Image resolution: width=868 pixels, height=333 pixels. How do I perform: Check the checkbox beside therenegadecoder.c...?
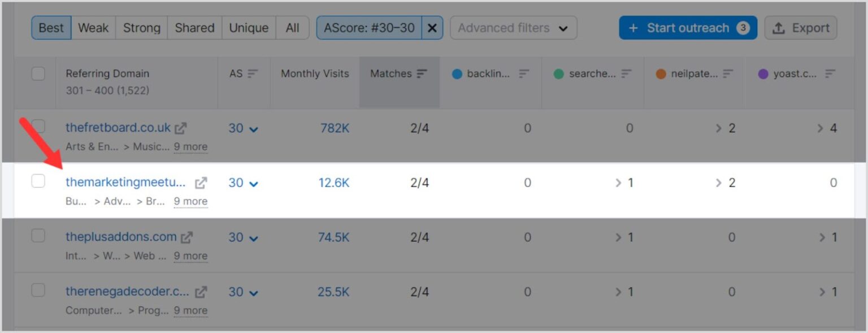(37, 292)
